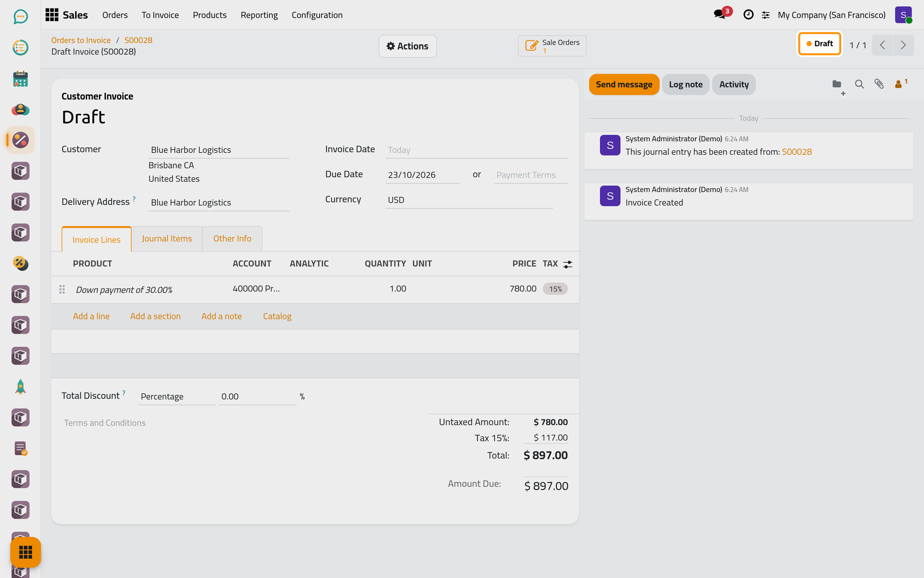Search messages with the magnifier icon
The height and width of the screenshot is (578, 924).
pos(859,84)
